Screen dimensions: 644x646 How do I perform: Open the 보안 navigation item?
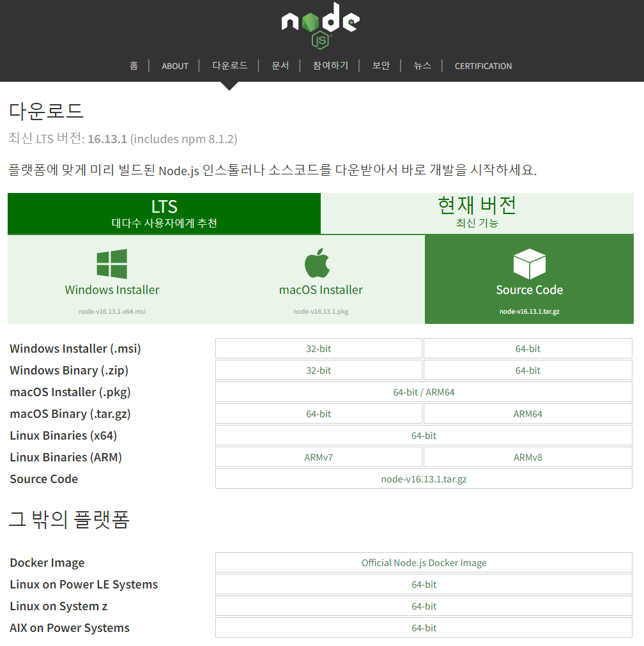pos(381,66)
